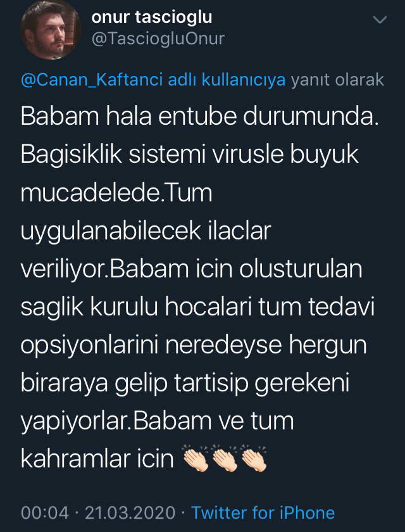This screenshot has width=405, height=532.
Task: Click the @TasciogluOnur handle
Action: 158,39
